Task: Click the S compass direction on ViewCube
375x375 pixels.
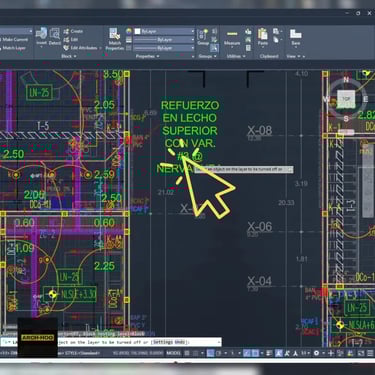Action: 346,118
